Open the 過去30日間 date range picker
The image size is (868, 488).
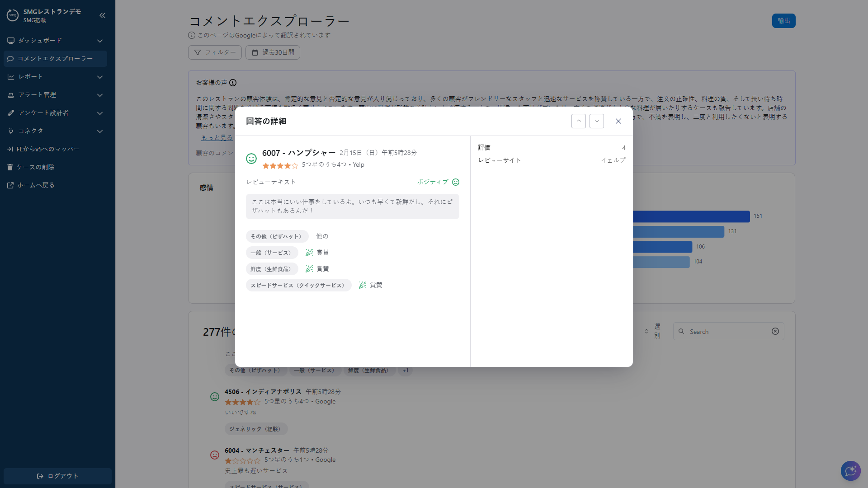(x=273, y=52)
